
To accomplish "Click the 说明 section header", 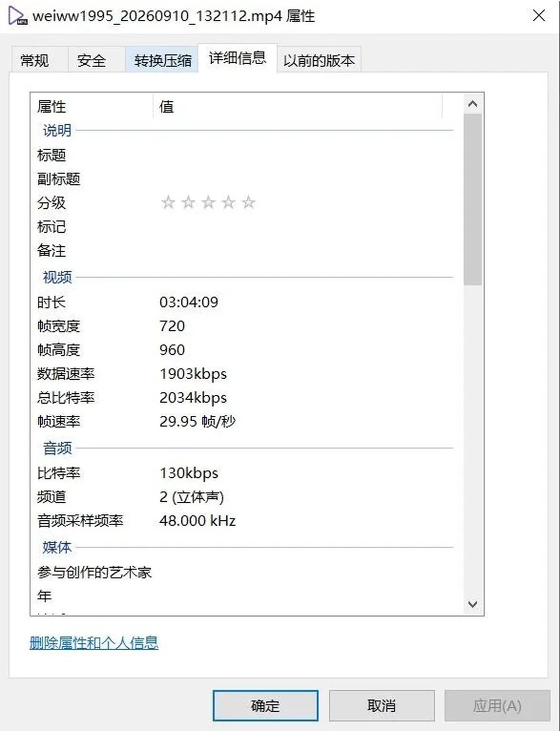I will coord(57,131).
